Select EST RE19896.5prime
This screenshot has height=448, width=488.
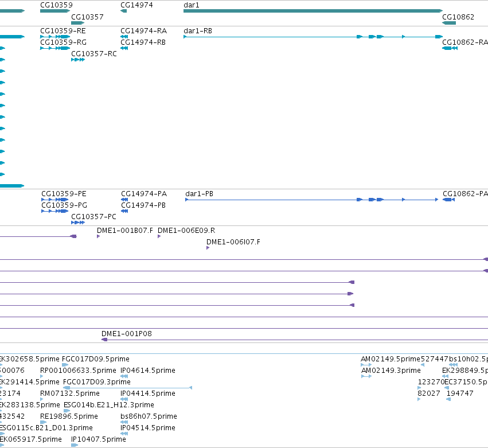69,416
